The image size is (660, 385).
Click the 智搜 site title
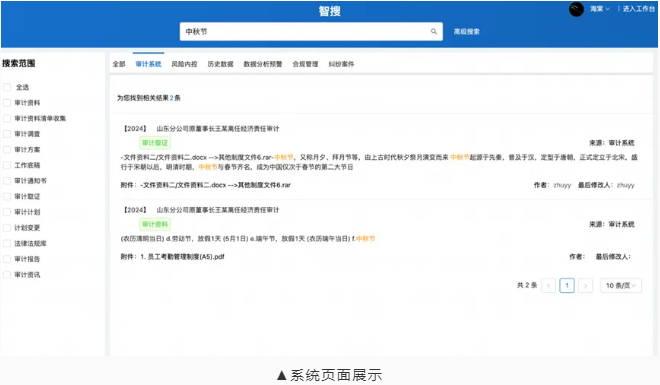[x=330, y=11]
